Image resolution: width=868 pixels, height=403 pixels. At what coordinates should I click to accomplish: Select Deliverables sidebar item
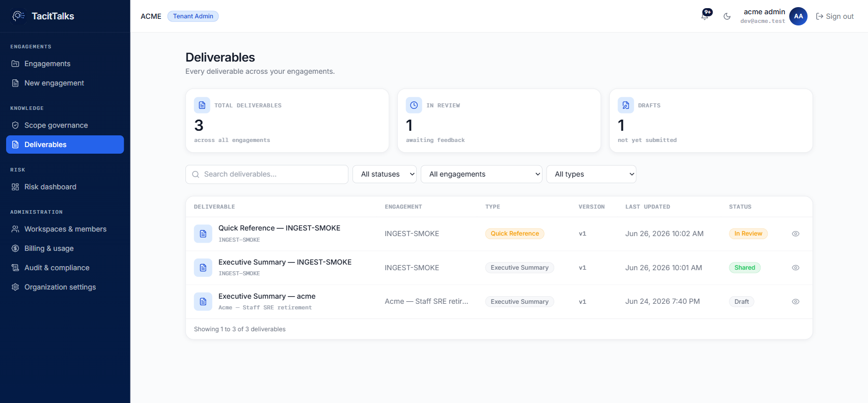65,145
